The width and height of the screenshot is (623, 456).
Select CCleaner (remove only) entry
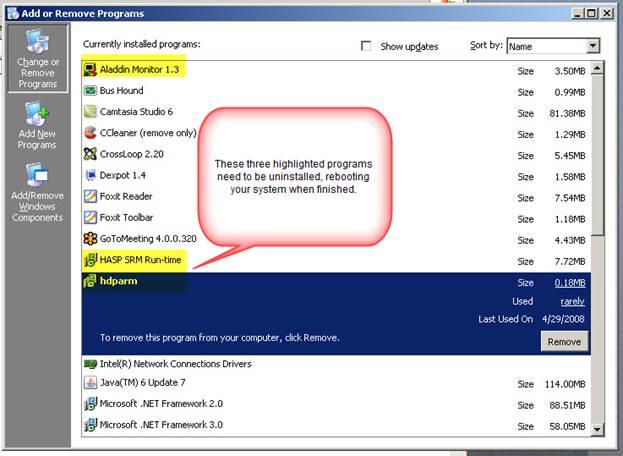[336, 133]
